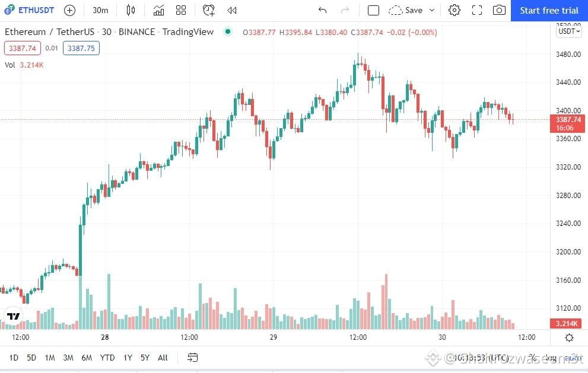The image size is (588, 373).
Task: Enter fullscreen mode
Action: click(x=476, y=10)
